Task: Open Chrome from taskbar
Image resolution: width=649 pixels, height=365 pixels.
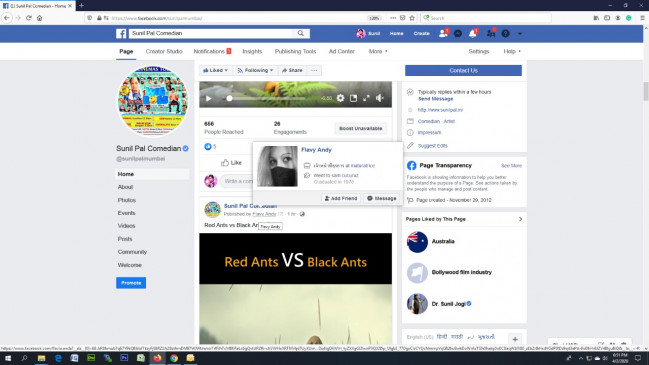Action: coord(174,358)
